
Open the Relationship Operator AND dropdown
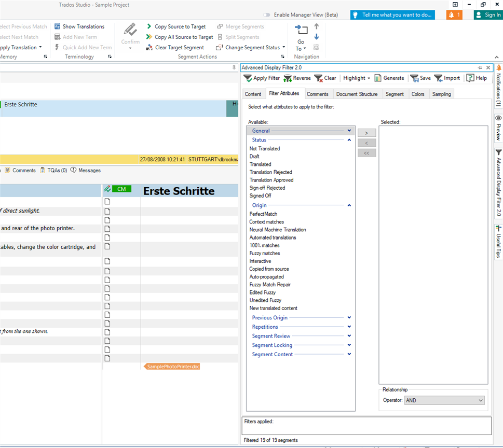click(x=444, y=400)
